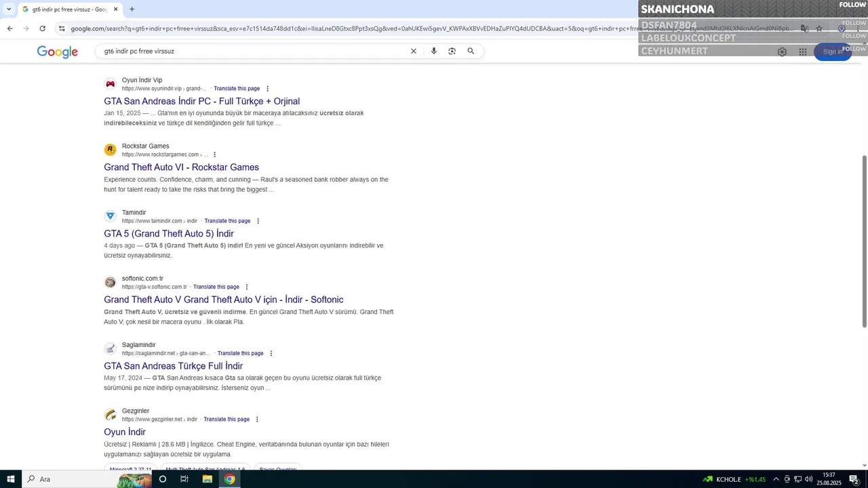The height and width of the screenshot is (488, 868).
Task: Click Sign in button
Action: click(x=832, y=52)
